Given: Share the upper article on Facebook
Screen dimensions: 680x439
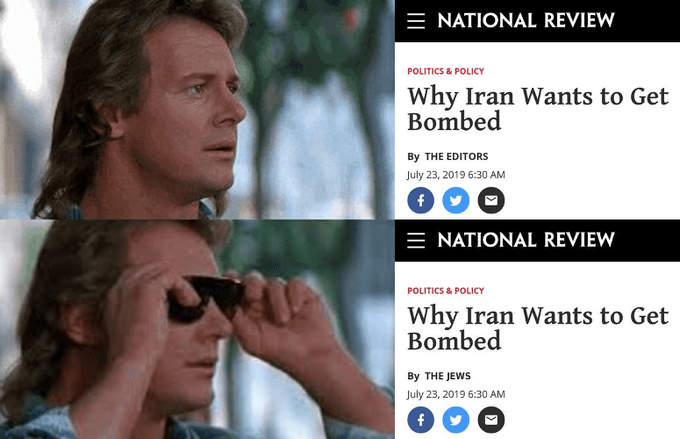Looking at the screenshot, I should point(421,200).
